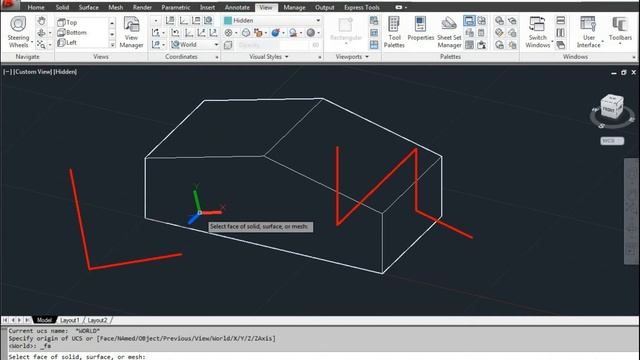Switch to the Home ribbon tab
Image resolution: width=640 pixels, height=360 pixels.
pyautogui.click(x=36, y=7)
